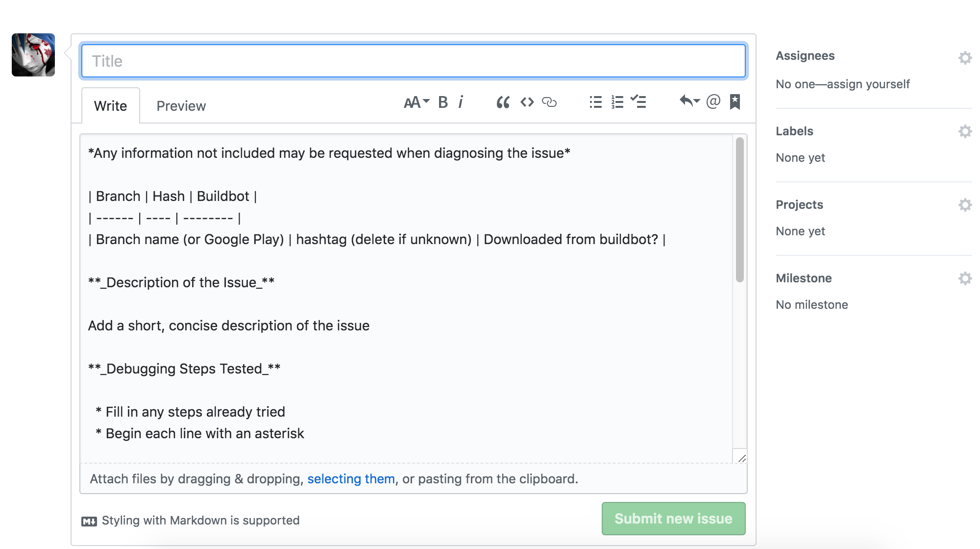Attach files by selecting them
The width and height of the screenshot is (980, 549).
tap(351, 479)
